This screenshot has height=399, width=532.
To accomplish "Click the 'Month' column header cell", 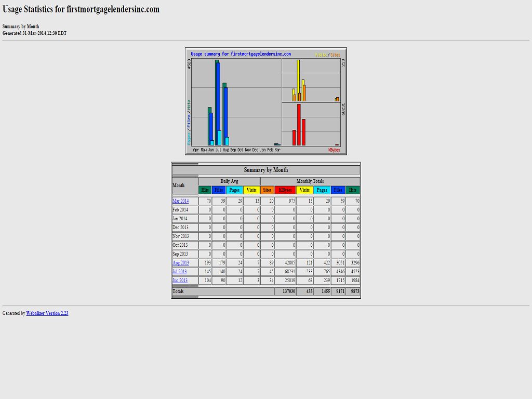I will [185, 185].
